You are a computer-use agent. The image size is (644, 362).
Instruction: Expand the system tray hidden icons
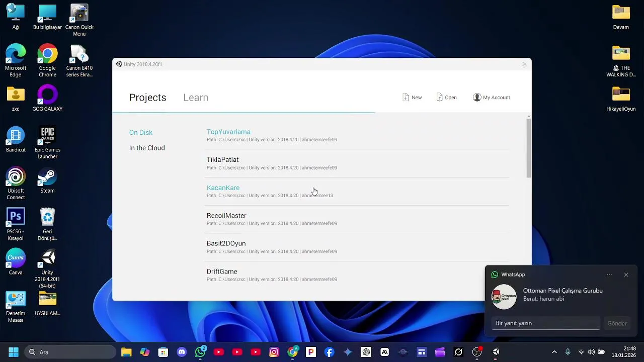pyautogui.click(x=554, y=352)
